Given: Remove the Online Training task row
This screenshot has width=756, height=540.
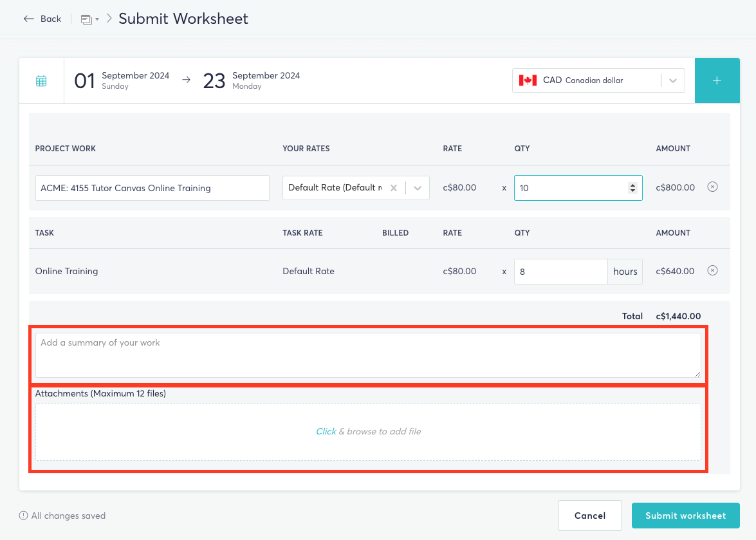Looking at the screenshot, I should click(712, 270).
